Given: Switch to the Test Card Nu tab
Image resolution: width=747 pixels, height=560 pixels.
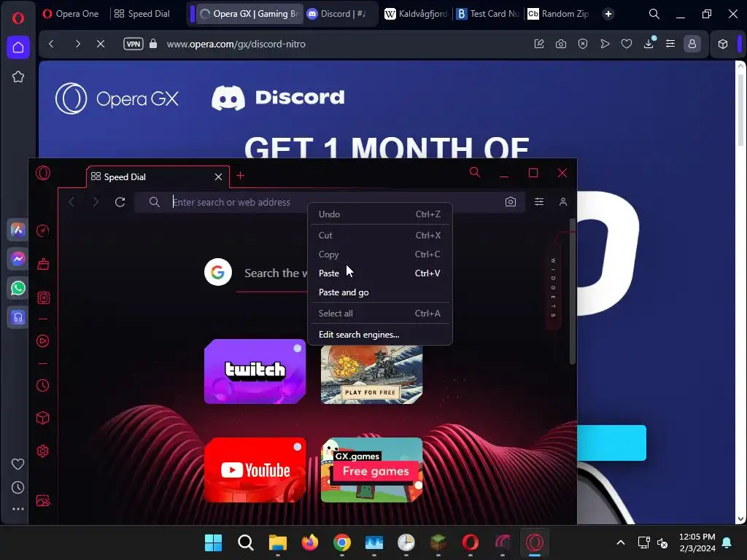Looking at the screenshot, I should click(x=487, y=14).
